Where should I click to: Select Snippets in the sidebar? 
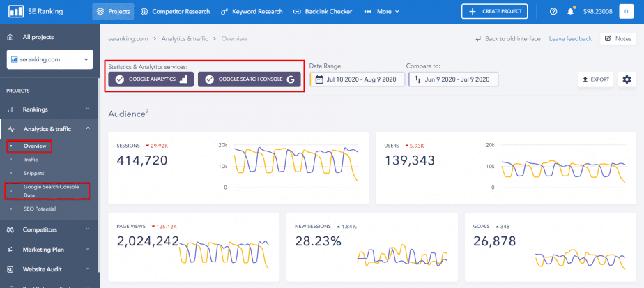coord(33,174)
